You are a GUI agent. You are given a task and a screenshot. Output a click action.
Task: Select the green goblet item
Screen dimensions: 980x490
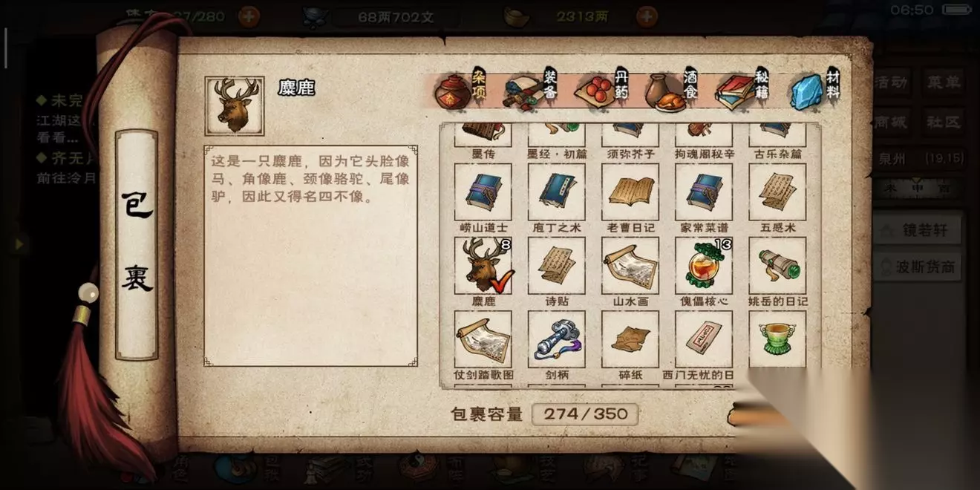(x=777, y=339)
